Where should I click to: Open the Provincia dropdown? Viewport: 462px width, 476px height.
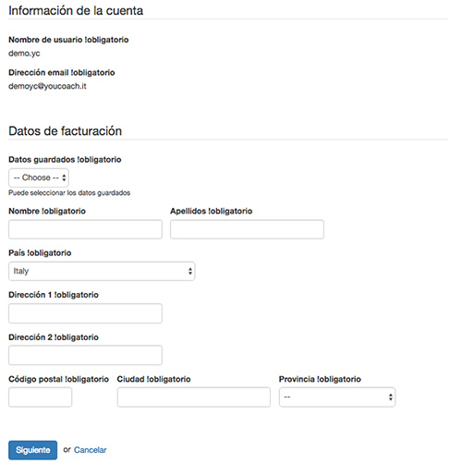337,397
